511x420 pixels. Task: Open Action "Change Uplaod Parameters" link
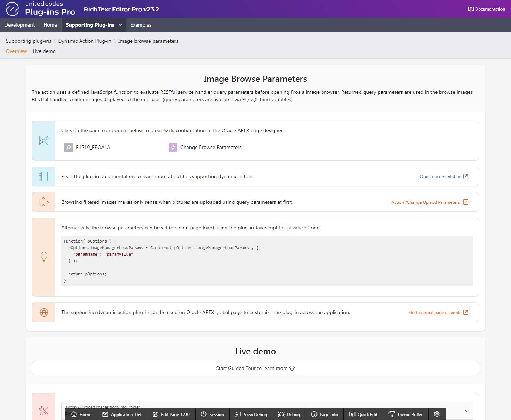point(430,202)
